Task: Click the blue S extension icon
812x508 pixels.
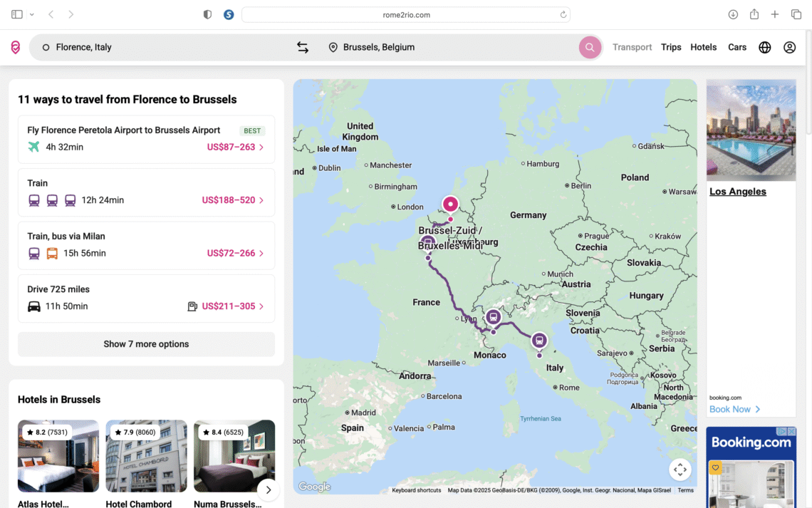Action: (x=229, y=14)
